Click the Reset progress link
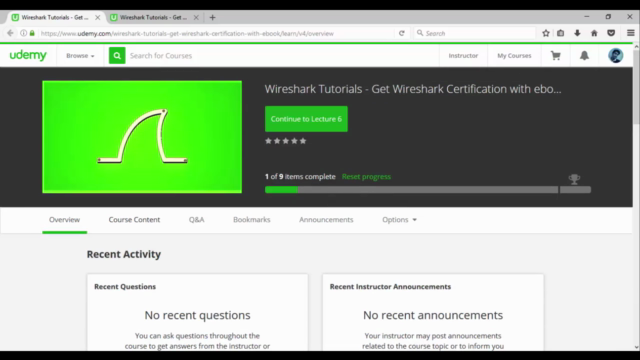 tap(366, 177)
